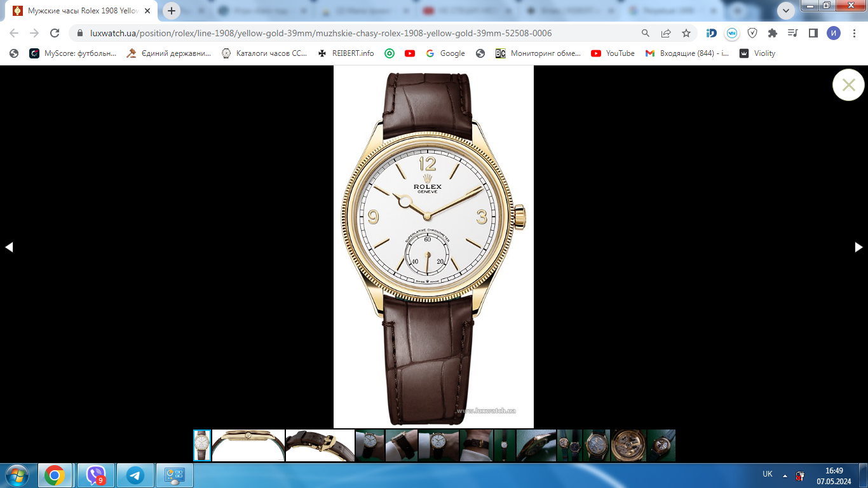Screen dimensions: 868x488
Task: Select the watch side-profile thumbnail
Action: (248, 445)
